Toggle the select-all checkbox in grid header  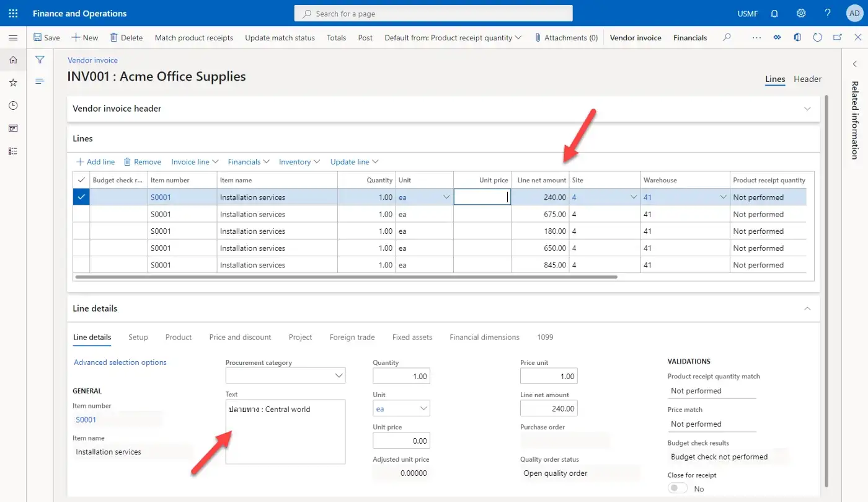81,180
